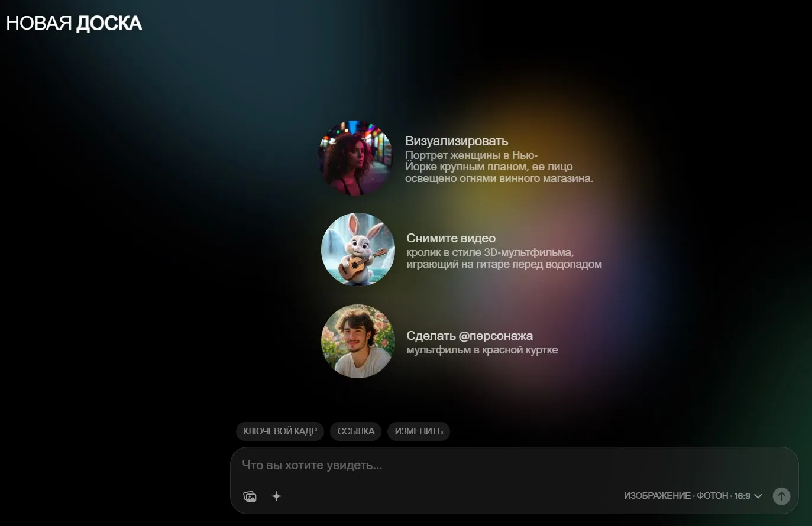The height and width of the screenshot is (526, 812).
Task: Click the sparkle enhance-prompt icon
Action: point(276,496)
